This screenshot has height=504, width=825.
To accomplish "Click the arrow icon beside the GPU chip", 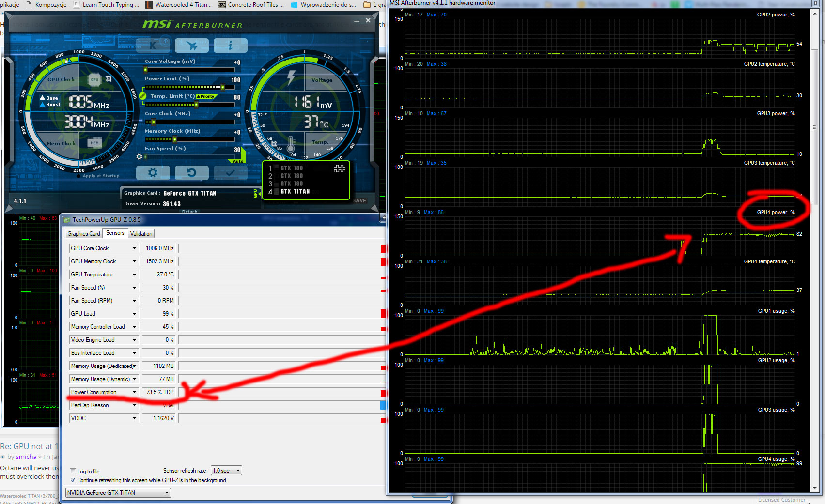I will pyautogui.click(x=109, y=79).
